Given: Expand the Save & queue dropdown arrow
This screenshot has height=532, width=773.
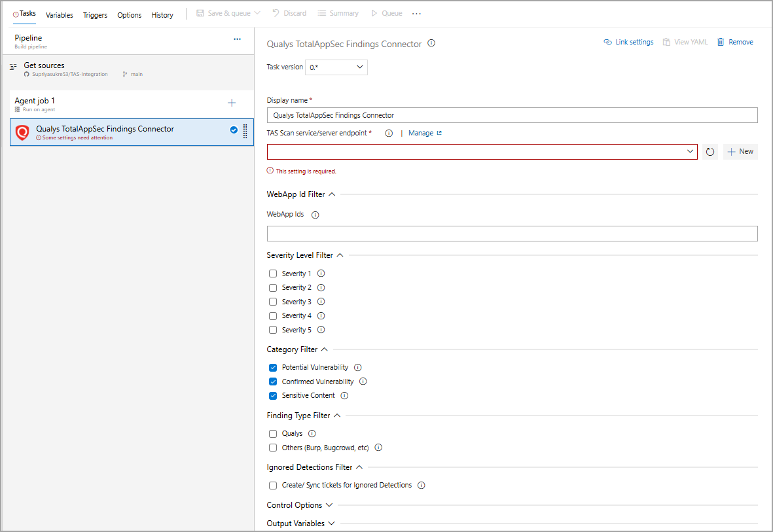Looking at the screenshot, I should tap(257, 13).
